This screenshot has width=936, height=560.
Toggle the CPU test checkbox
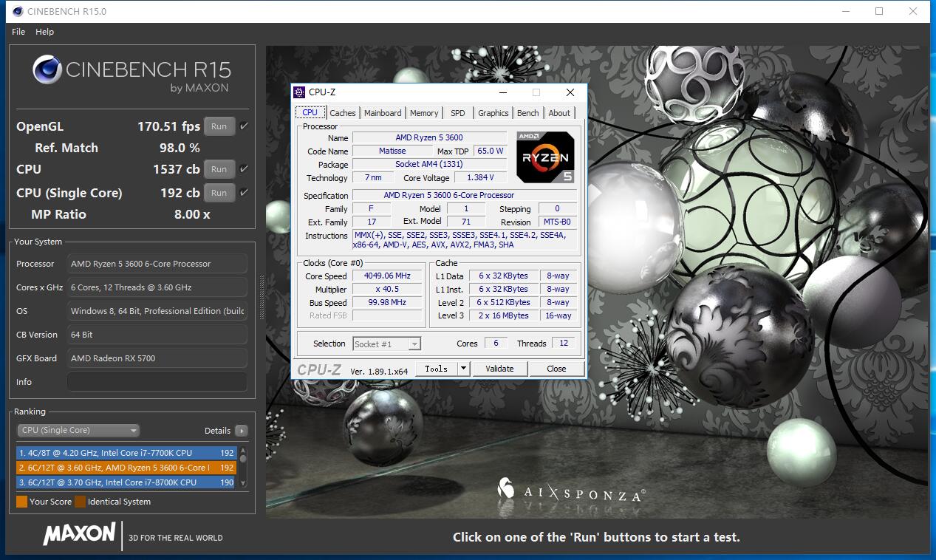(x=244, y=169)
